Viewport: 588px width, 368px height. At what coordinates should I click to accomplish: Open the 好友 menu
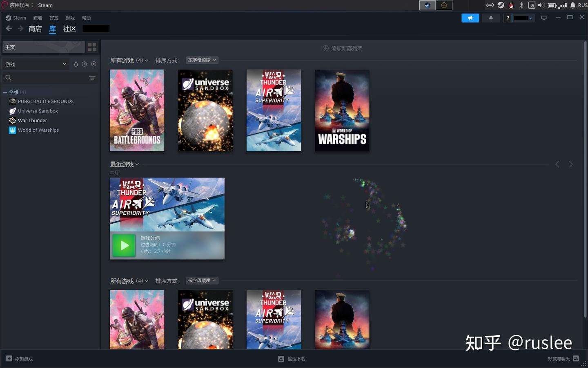(54, 18)
